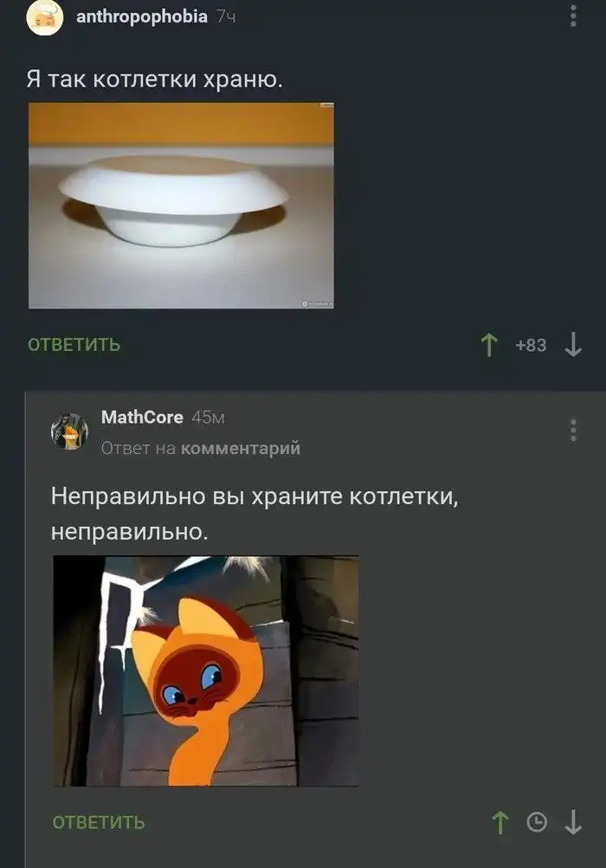Reply to MathCore's comment with ОТВЕТИТЬ

[99, 822]
